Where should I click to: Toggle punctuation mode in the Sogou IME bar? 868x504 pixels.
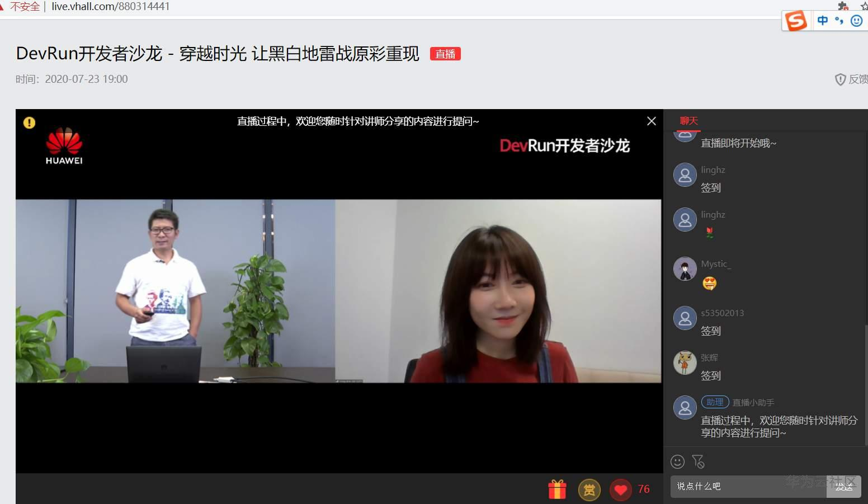[x=839, y=21]
